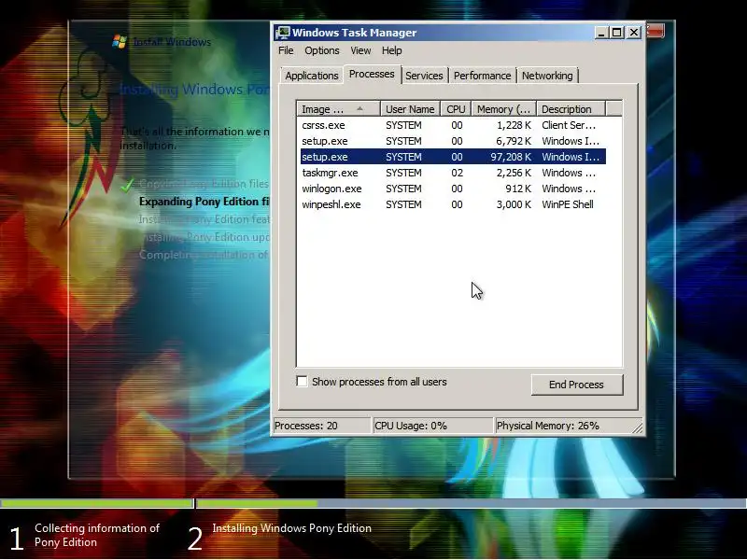Sort processes by CPU column header

click(x=456, y=109)
